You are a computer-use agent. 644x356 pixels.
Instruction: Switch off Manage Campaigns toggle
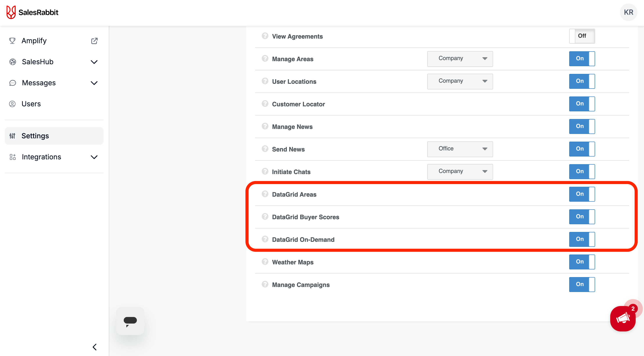[x=582, y=284]
